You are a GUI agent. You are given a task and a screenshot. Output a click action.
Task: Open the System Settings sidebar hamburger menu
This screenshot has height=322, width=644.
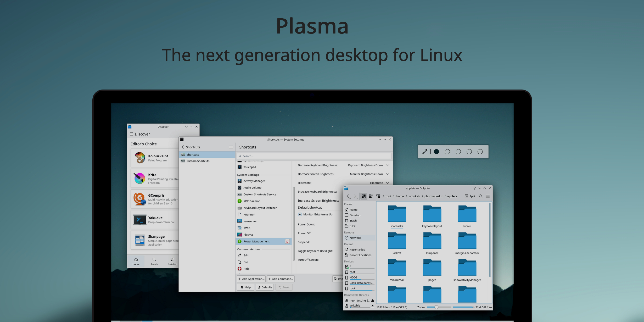(x=231, y=147)
